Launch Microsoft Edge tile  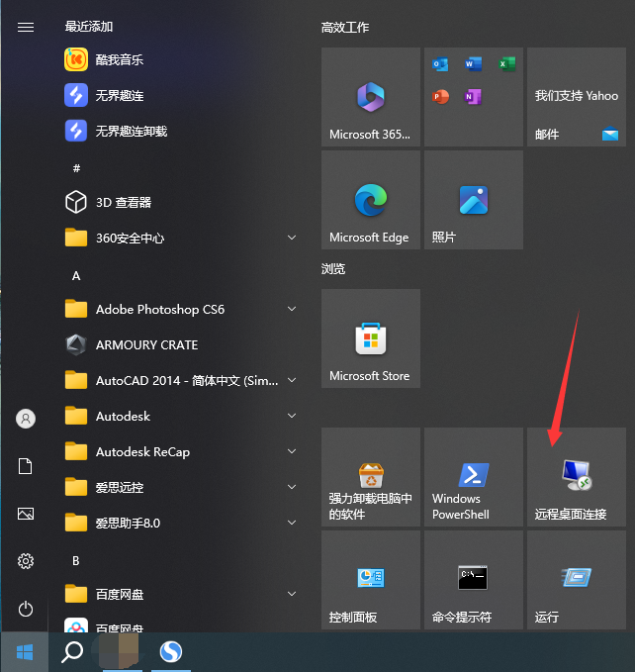click(x=371, y=200)
